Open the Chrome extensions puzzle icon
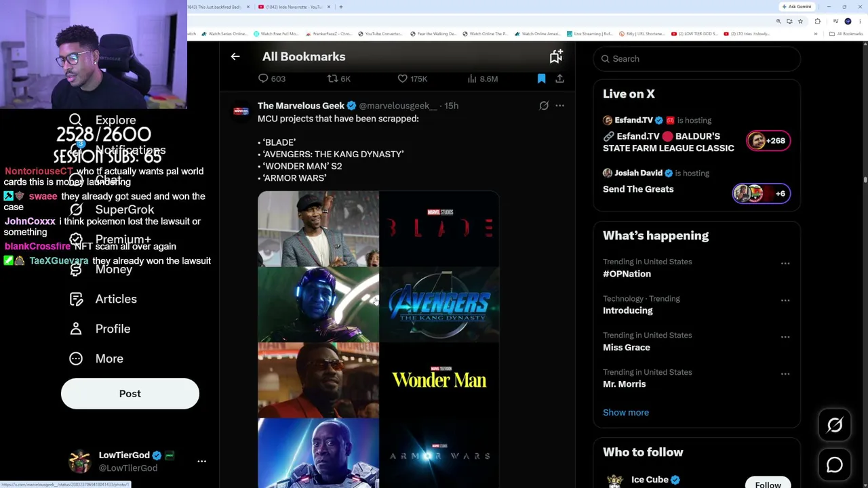The image size is (868, 488). pyautogui.click(x=817, y=22)
